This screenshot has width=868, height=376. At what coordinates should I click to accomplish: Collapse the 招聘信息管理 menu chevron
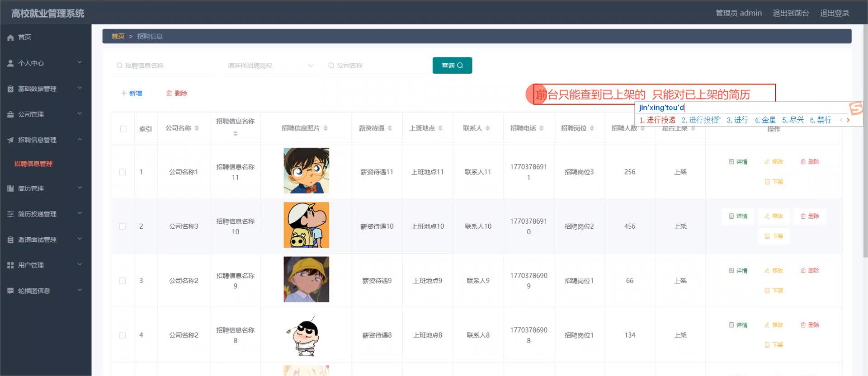[80, 139]
